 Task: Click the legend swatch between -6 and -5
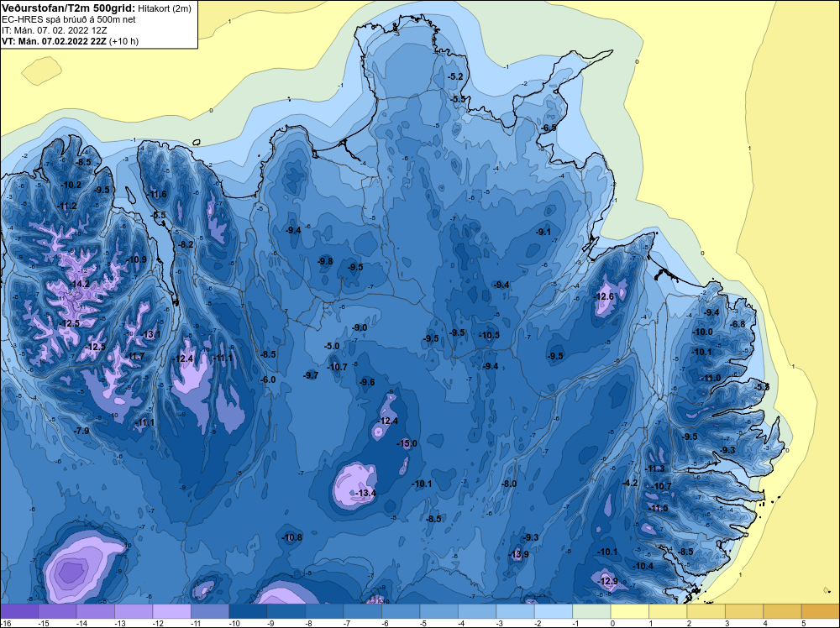(x=401, y=611)
